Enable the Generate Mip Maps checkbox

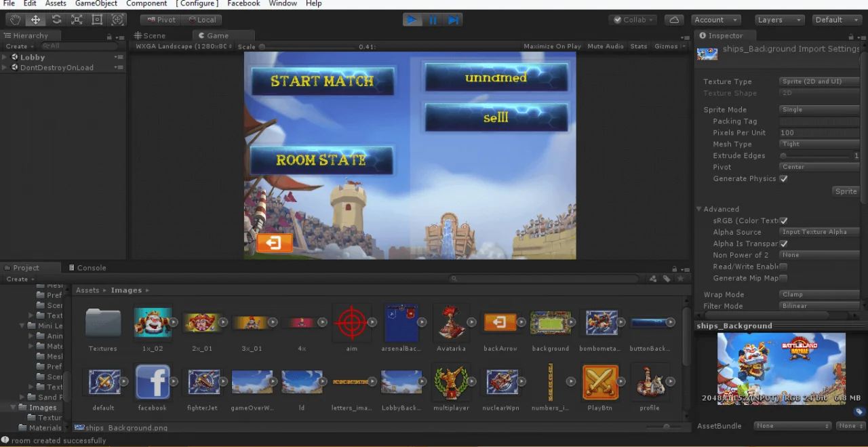click(x=783, y=278)
